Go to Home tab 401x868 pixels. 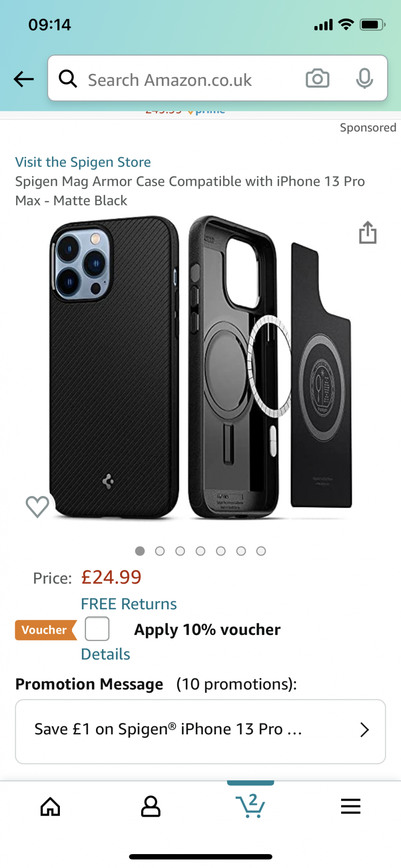point(50,807)
